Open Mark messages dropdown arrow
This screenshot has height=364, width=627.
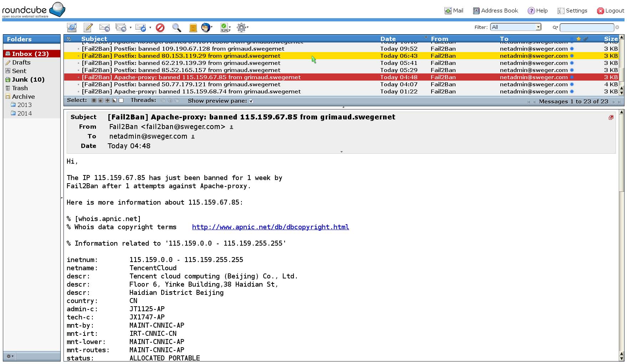point(230,27)
